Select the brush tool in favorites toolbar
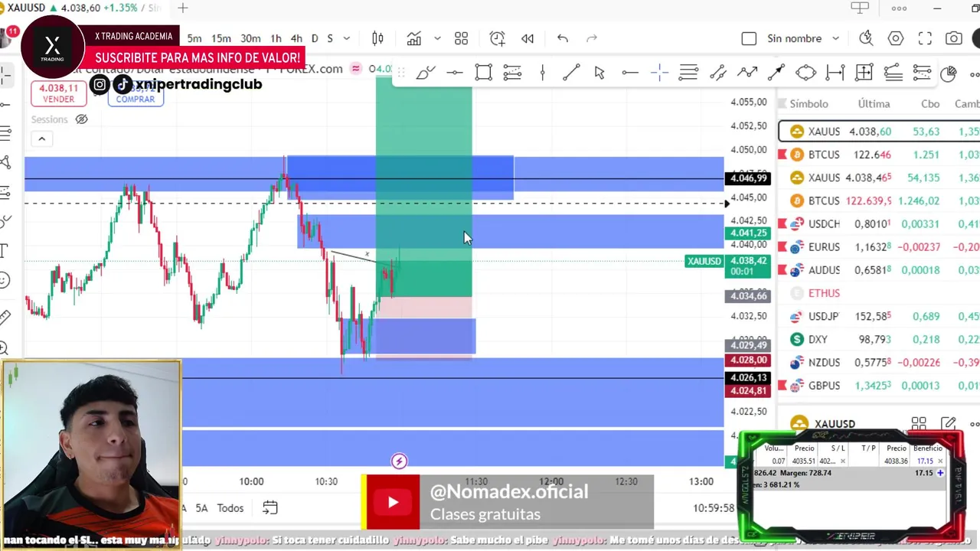Image resolution: width=980 pixels, height=551 pixels. tap(426, 73)
